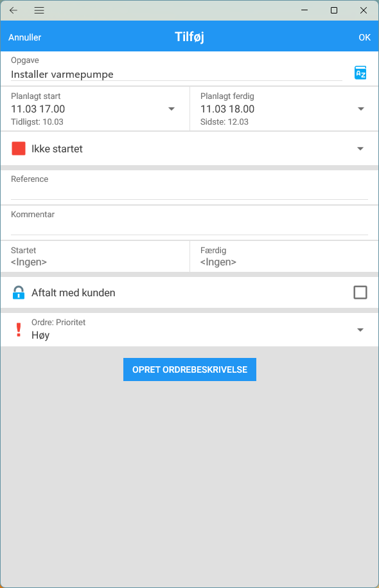Screen dimensions: 379x588
Task: Open the Planlagt ferdig date dropdown
Action: (x=360, y=109)
